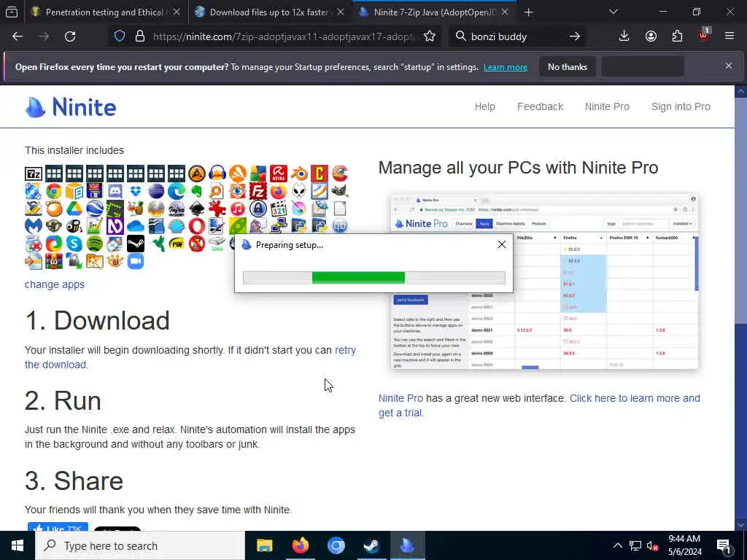
Task: Click the Windows taskbar search box
Action: (x=139, y=545)
